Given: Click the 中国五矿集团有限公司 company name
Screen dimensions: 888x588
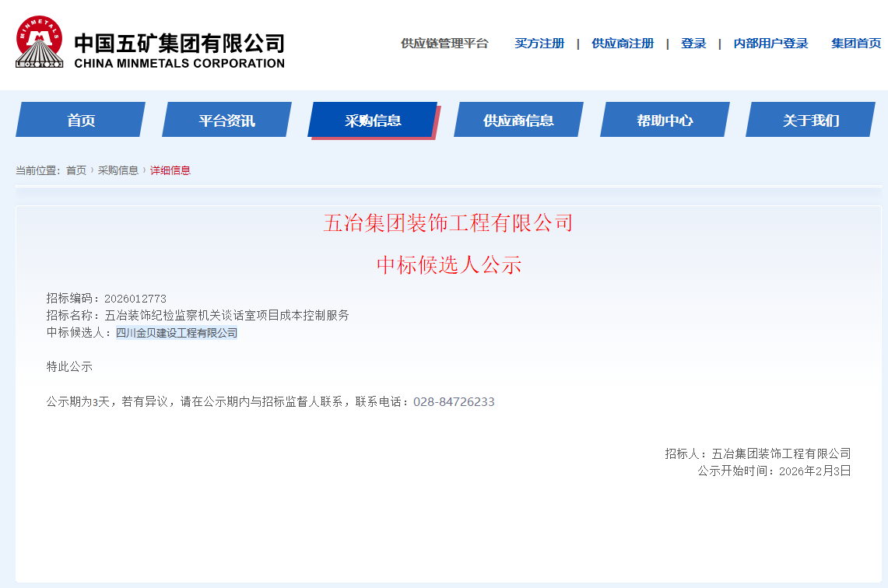Looking at the screenshot, I should [180, 44].
